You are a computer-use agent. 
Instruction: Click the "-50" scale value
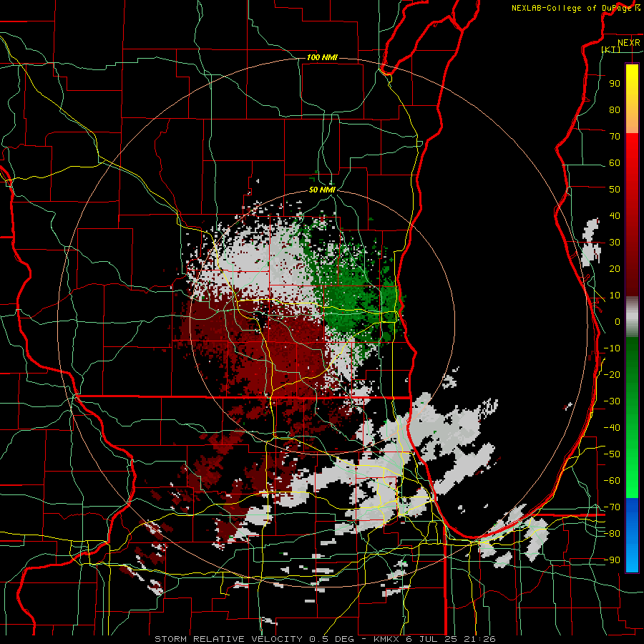pyautogui.click(x=612, y=454)
